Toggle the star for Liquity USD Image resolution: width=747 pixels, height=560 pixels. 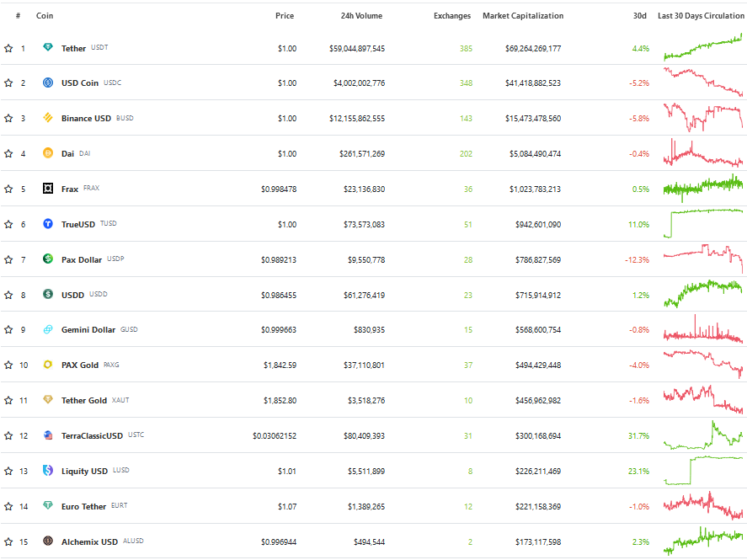point(8,472)
